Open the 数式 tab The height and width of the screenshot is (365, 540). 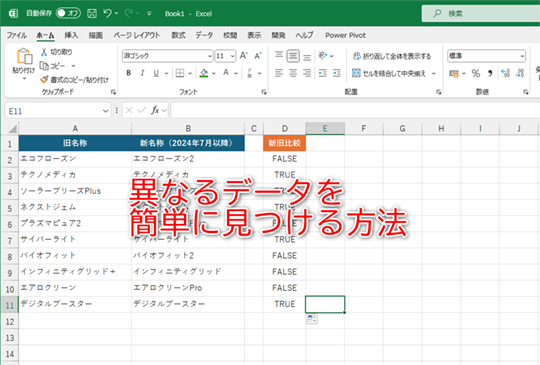tap(178, 35)
